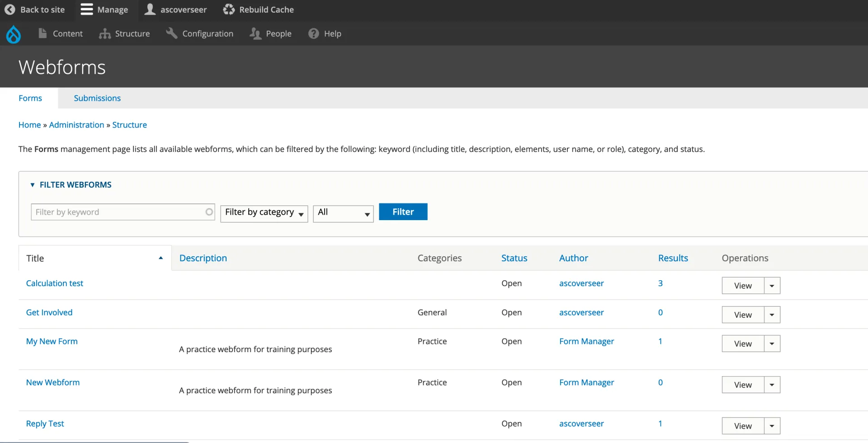Open the 0 results for Get Involved

[x=660, y=312]
